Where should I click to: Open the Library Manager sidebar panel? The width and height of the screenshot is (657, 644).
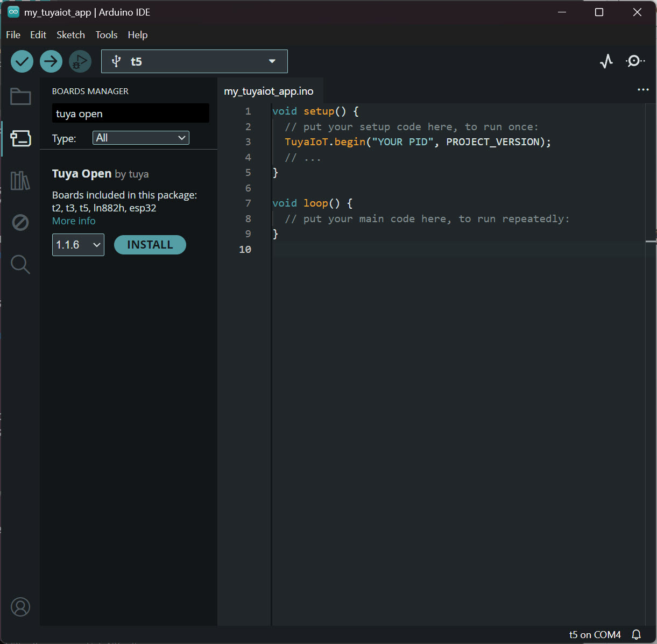pos(20,180)
